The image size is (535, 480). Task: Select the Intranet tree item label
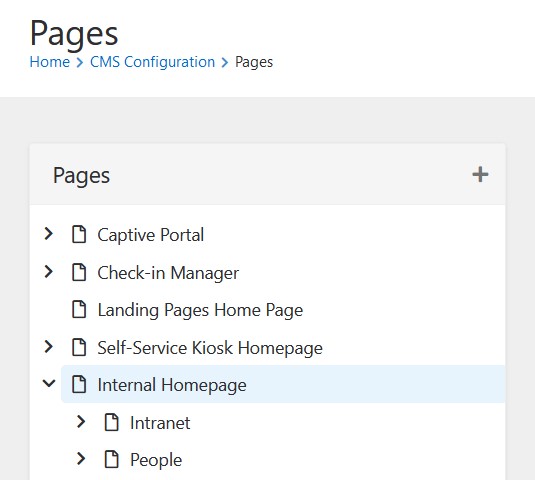pyautogui.click(x=160, y=423)
